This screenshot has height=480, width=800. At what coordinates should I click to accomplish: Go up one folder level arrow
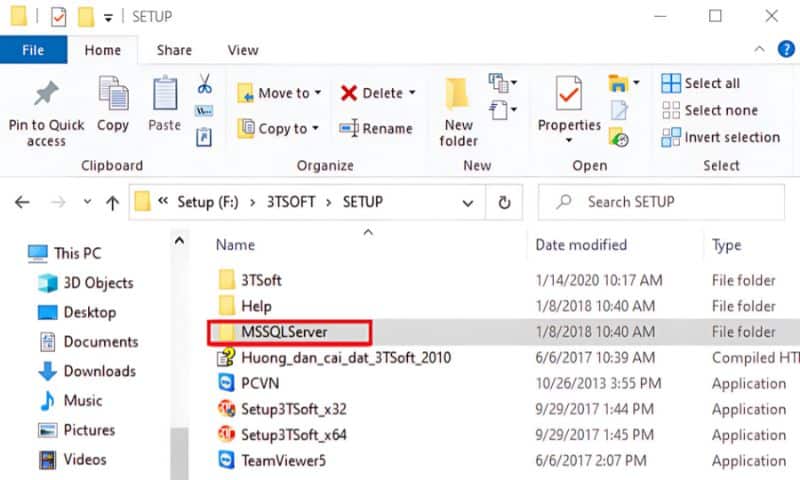click(x=112, y=203)
